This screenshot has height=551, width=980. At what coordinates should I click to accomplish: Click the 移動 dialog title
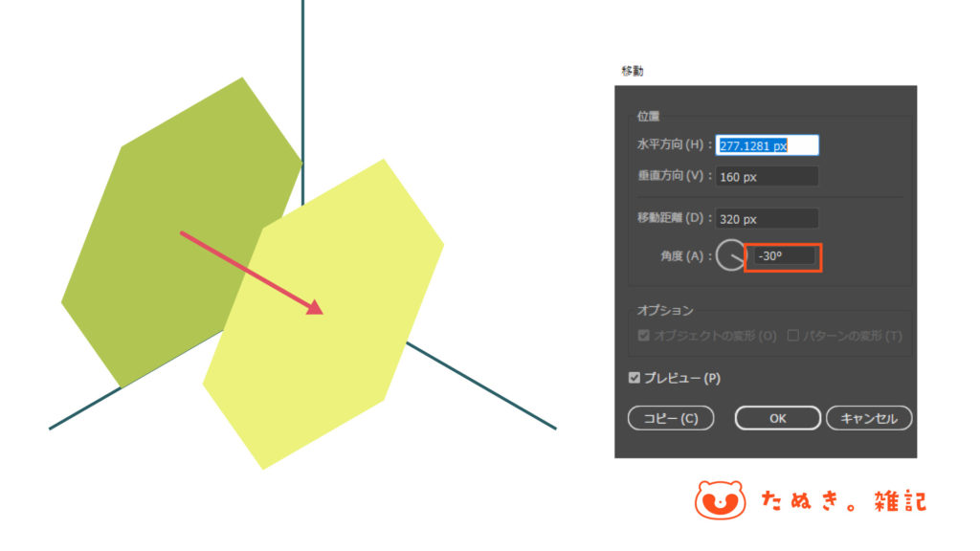tap(632, 71)
